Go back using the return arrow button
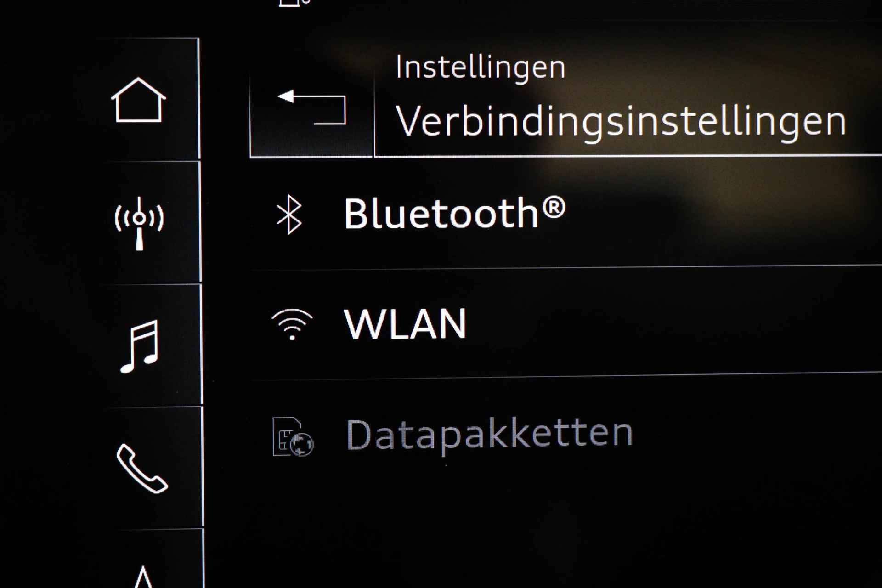The height and width of the screenshot is (588, 882). coord(311,107)
